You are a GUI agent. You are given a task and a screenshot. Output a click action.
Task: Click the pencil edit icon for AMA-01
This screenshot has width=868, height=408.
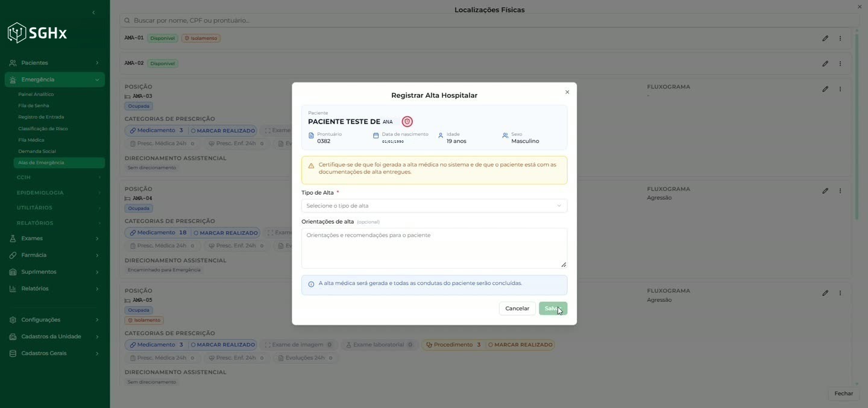(x=825, y=39)
